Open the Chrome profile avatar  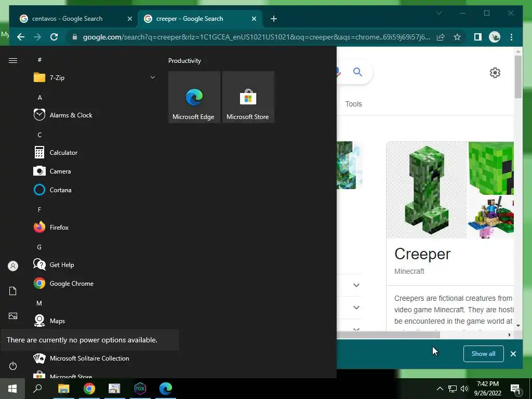click(495, 37)
